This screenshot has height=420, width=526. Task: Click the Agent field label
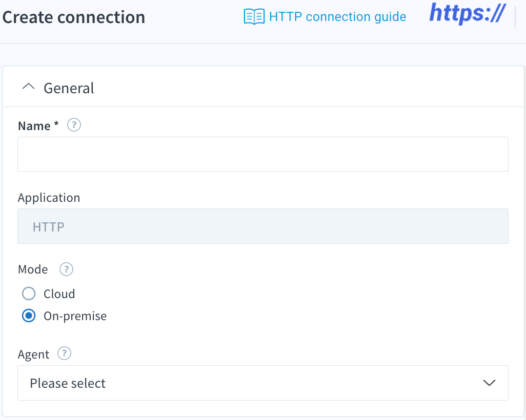pos(33,354)
